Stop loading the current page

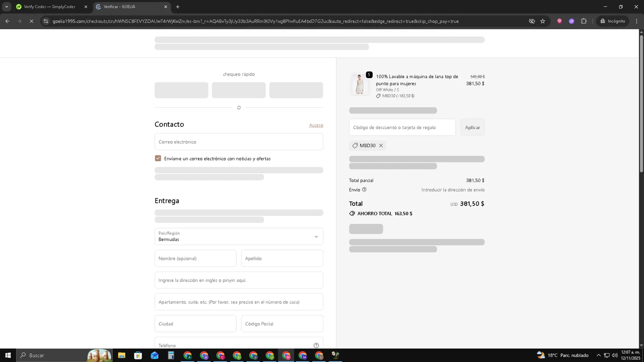click(x=31, y=21)
